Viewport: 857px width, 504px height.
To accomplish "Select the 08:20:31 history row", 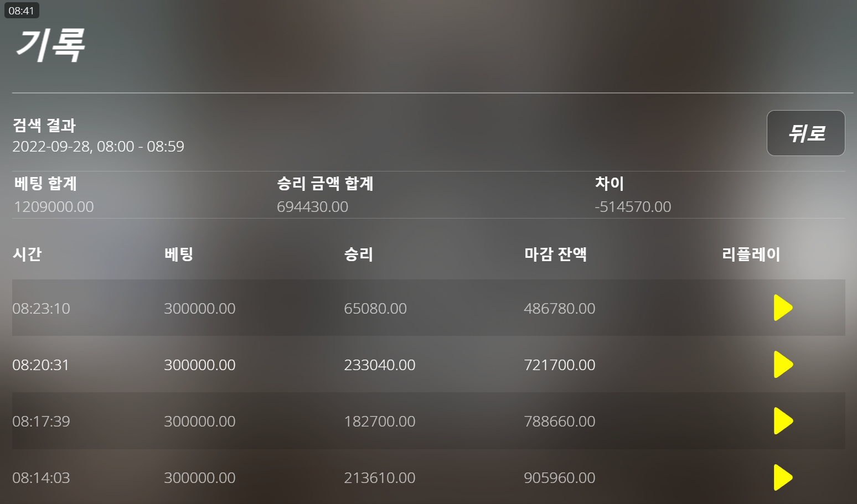I will point(428,365).
